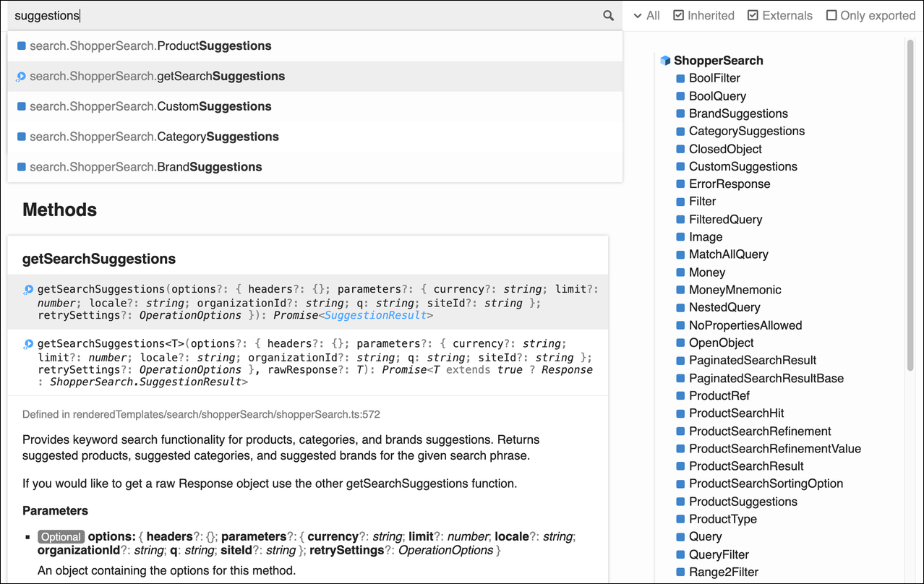Click the search magnifier icon
The image size is (924, 584).
point(609,16)
